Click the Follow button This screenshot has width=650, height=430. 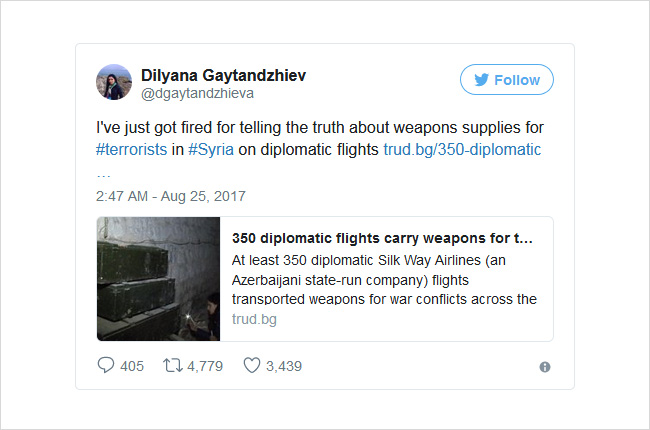(507, 80)
